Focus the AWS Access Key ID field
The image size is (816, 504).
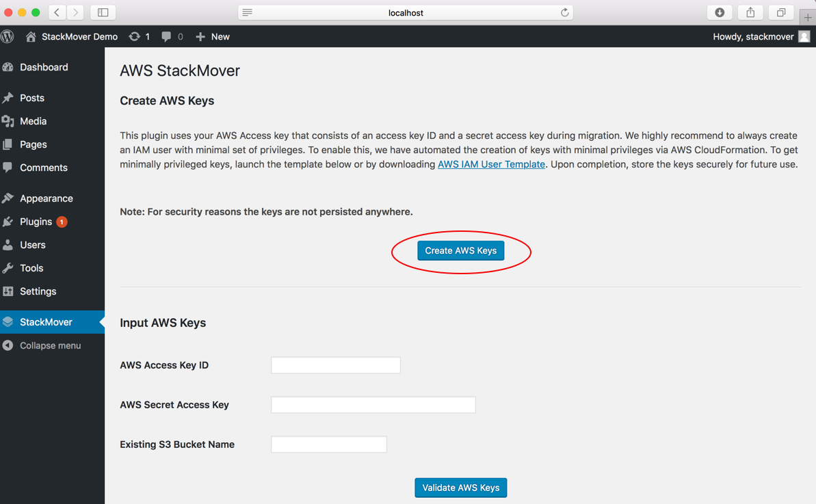point(336,365)
